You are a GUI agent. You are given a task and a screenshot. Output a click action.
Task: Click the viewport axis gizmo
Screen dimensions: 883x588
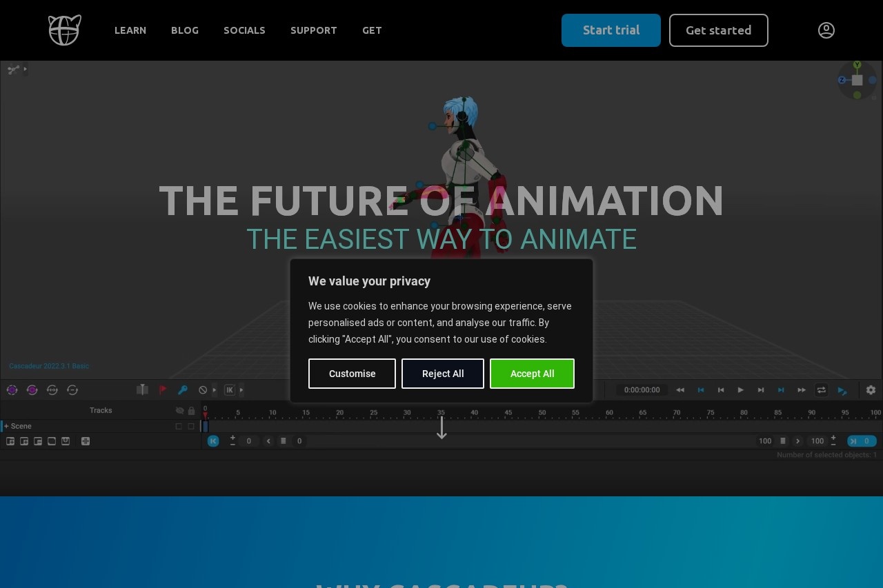pos(857,81)
